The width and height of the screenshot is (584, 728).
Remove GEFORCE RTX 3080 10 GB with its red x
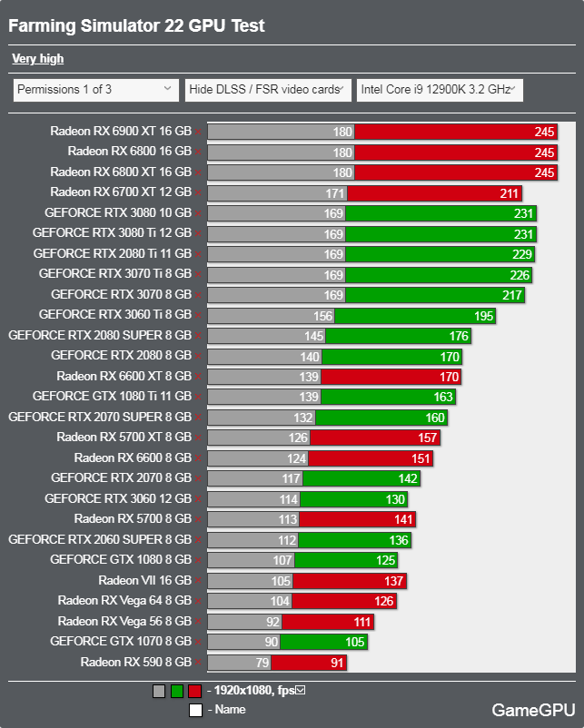[x=198, y=213]
